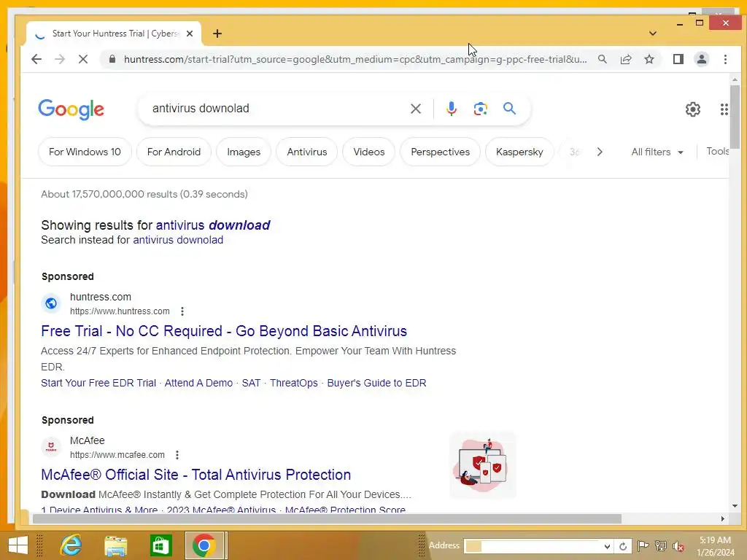This screenshot has width=747, height=560.
Task: Open Google quick settings gear
Action: (x=693, y=109)
